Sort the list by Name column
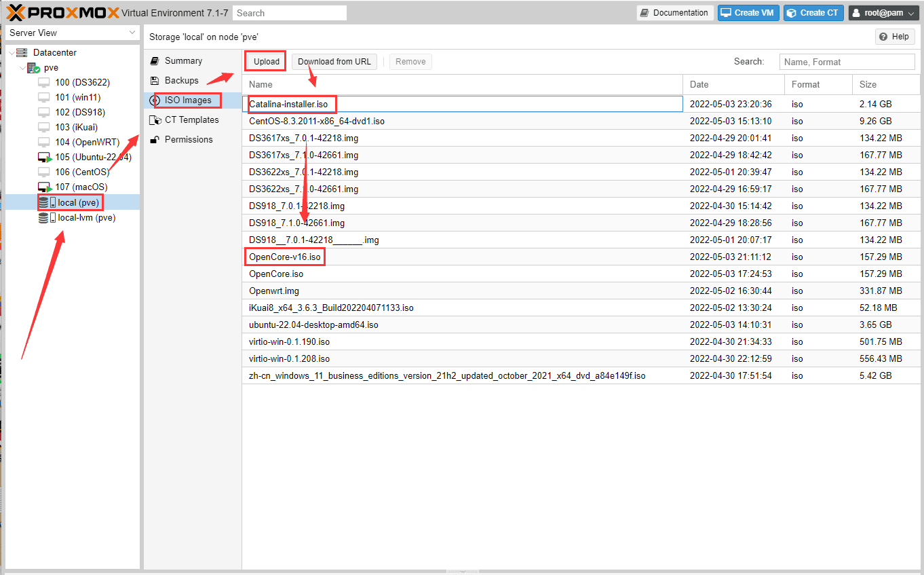The image size is (924, 575). click(462, 84)
